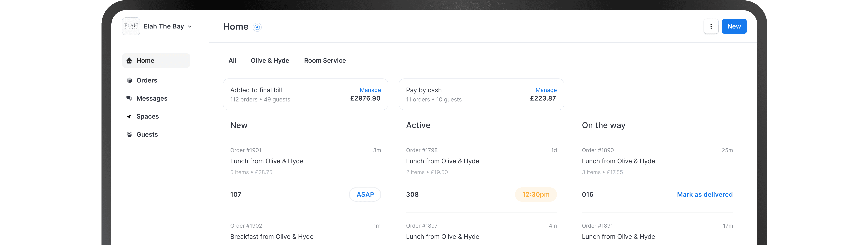Viewport: 868px width, 245px height.
Task: Select the Room Service tab
Action: 325,60
